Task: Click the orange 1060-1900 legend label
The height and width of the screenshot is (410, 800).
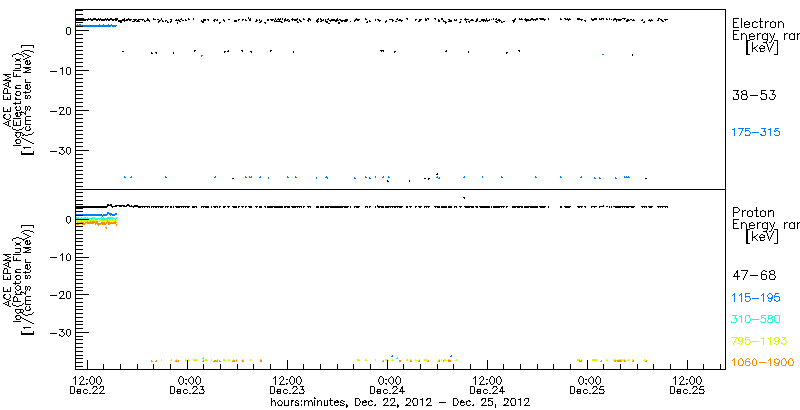Action: (x=763, y=362)
